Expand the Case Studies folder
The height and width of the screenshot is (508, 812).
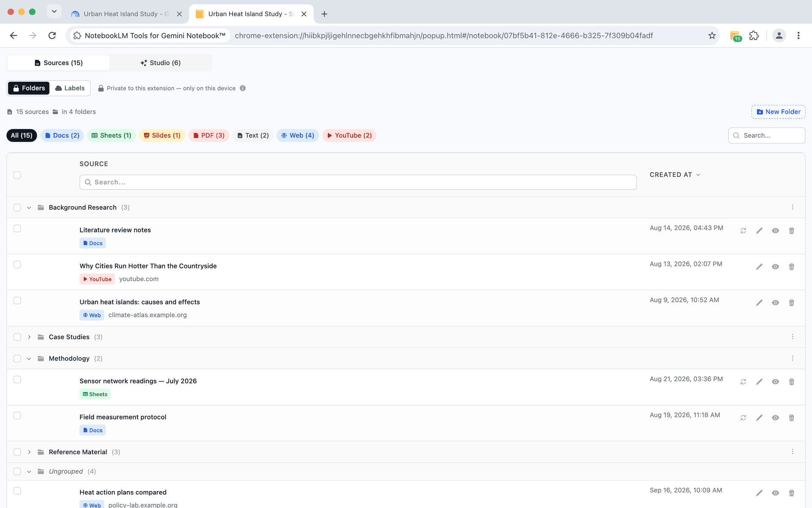29,337
